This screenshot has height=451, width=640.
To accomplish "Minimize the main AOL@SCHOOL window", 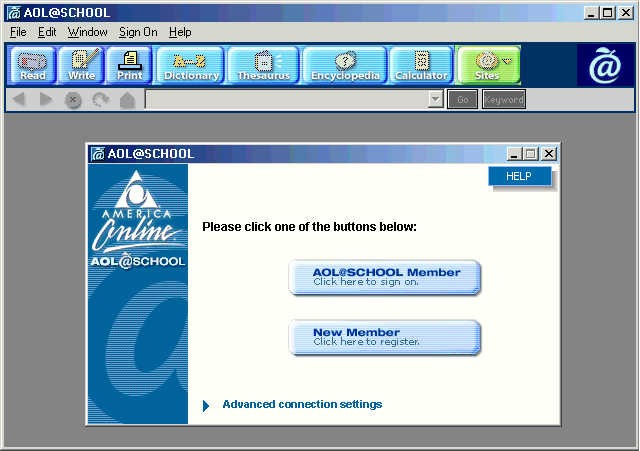I will coord(591,13).
